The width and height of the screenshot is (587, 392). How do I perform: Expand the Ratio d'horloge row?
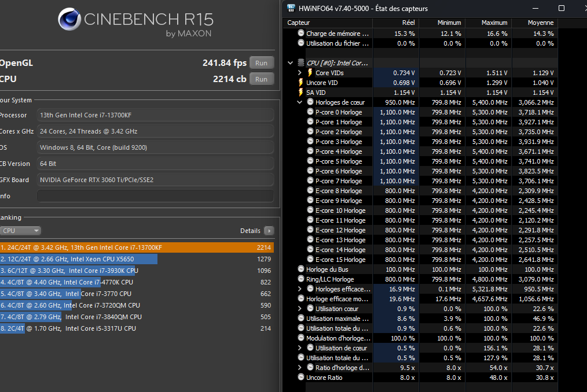tap(299, 368)
